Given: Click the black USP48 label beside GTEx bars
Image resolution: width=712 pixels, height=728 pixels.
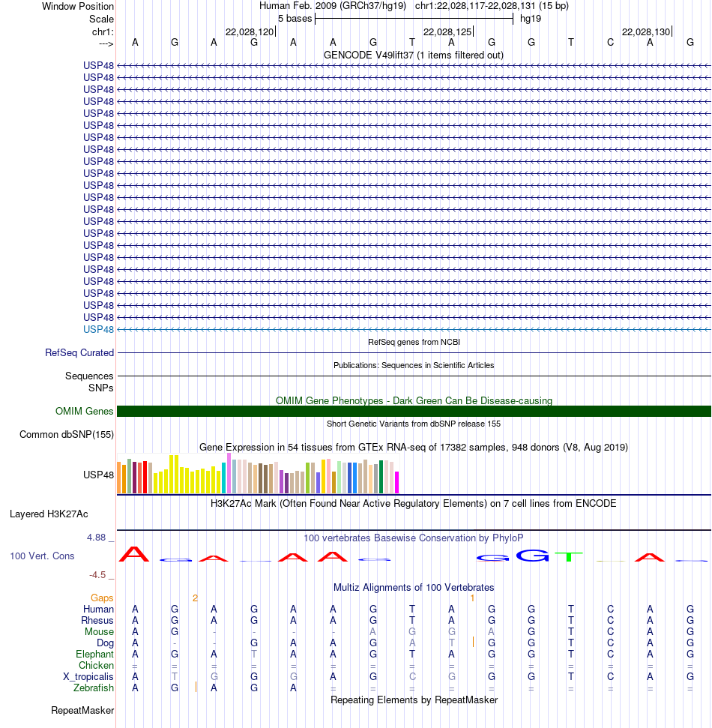Looking at the screenshot, I should (98, 475).
